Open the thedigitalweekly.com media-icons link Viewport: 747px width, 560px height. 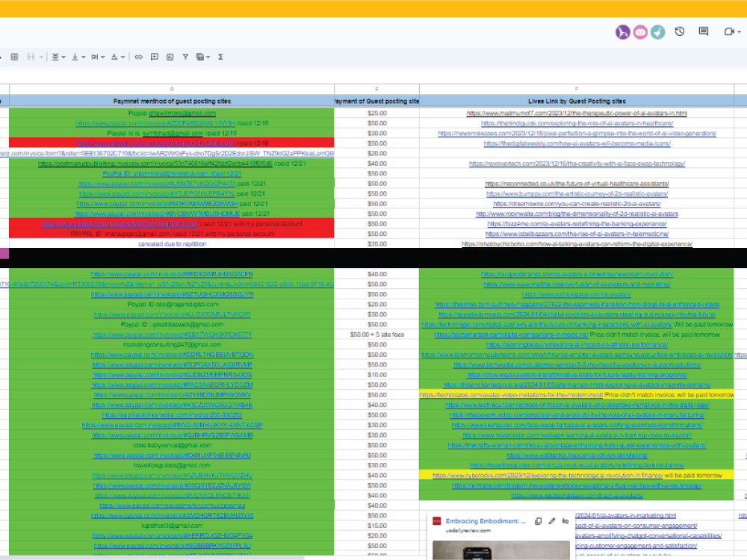coord(577,143)
